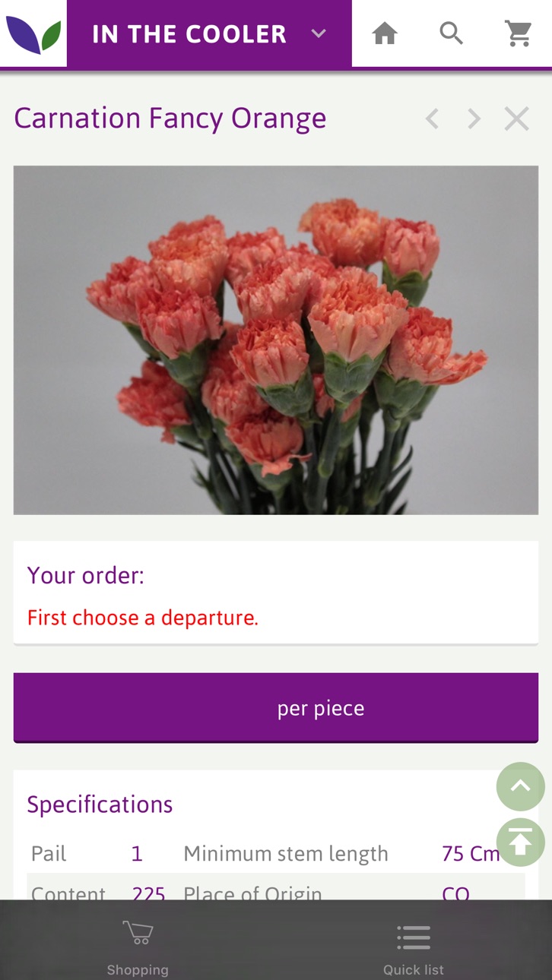Select the per piece button
Screen dimensions: 552x980
[x=276, y=708]
